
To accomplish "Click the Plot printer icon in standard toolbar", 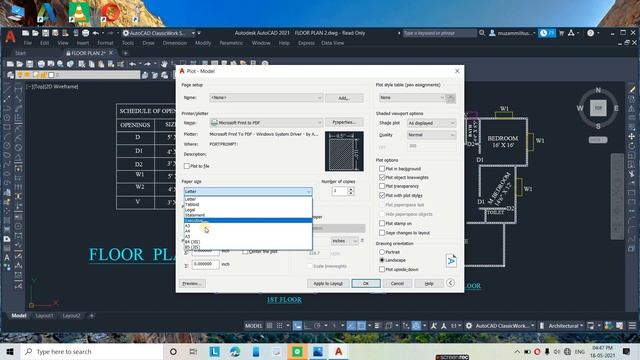I will pos(41,64).
